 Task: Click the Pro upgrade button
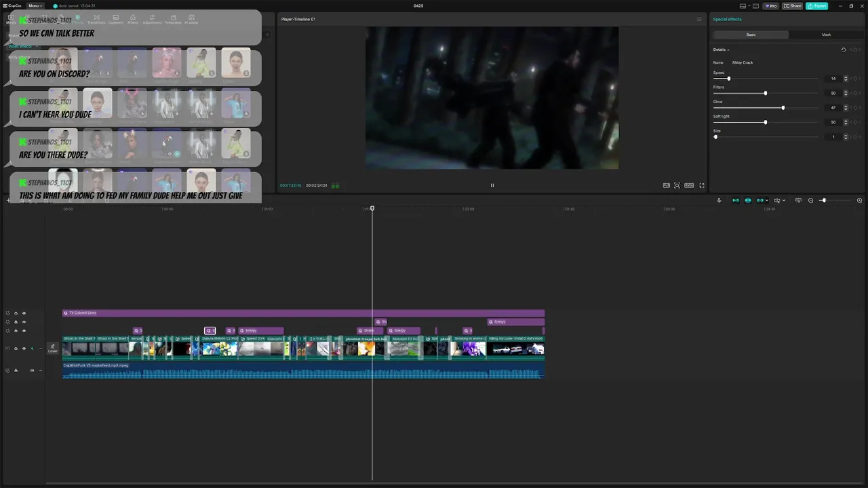pos(770,6)
